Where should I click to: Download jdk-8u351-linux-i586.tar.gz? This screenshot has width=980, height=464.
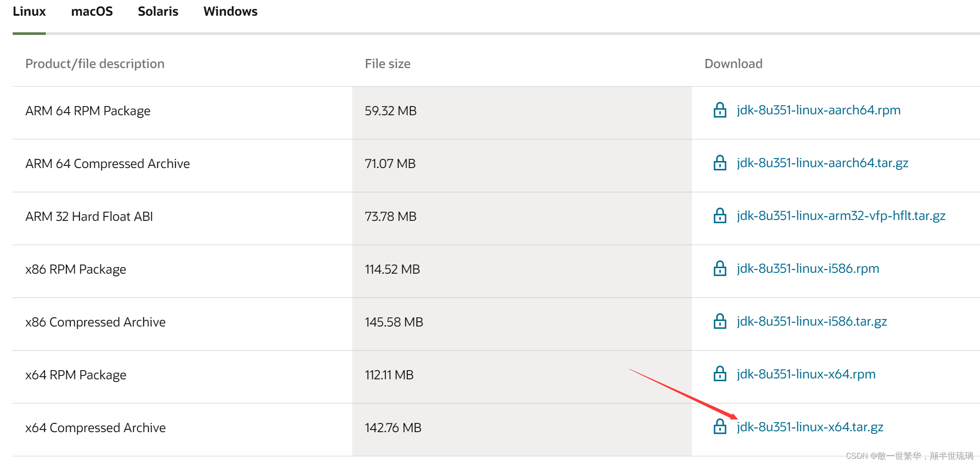pos(812,322)
